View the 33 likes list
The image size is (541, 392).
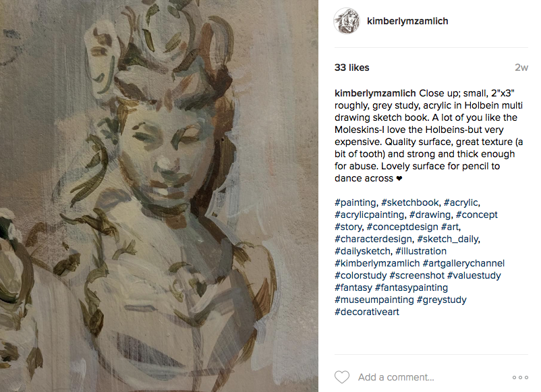[351, 67]
